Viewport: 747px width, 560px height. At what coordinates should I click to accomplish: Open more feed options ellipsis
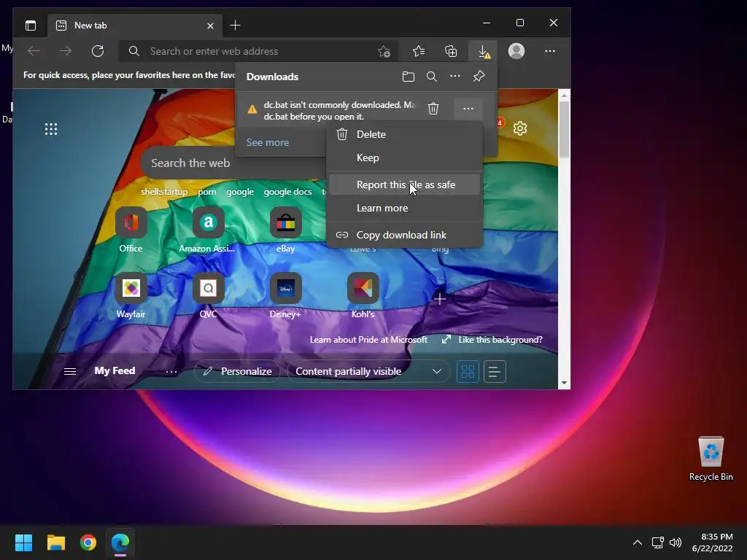171,372
